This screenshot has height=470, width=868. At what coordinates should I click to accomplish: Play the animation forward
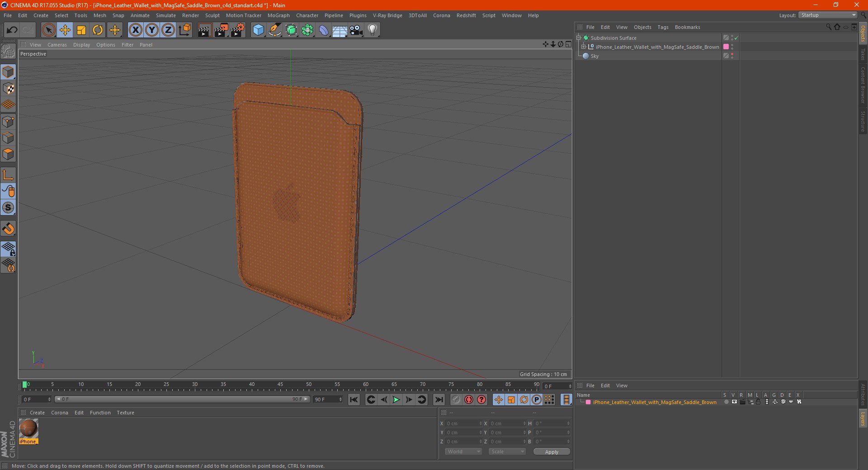point(396,399)
